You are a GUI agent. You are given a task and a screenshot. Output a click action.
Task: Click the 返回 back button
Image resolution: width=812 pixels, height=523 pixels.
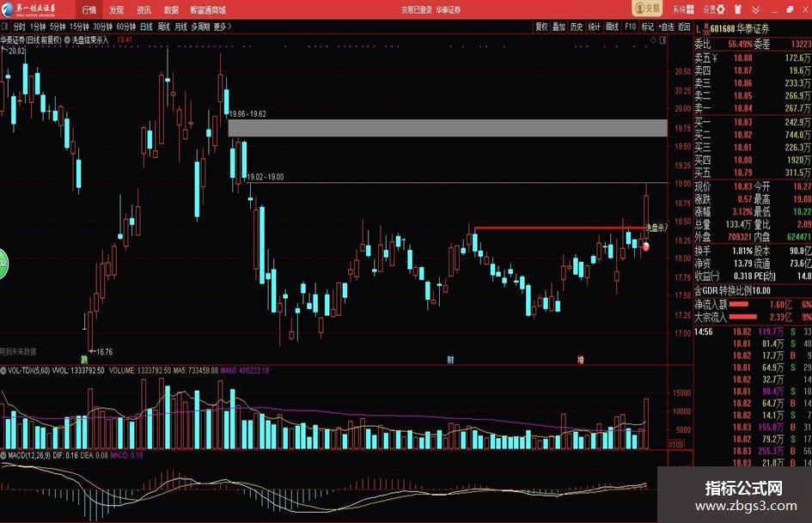684,27
